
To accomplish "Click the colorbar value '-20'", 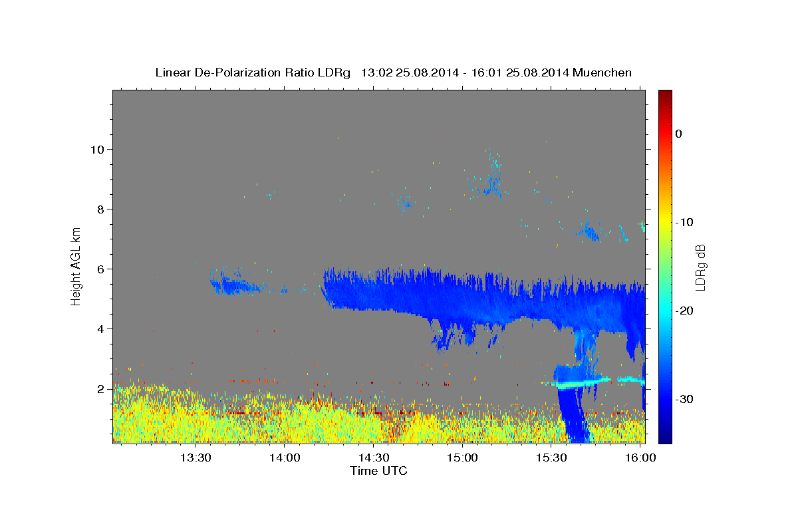I will click(x=684, y=311).
